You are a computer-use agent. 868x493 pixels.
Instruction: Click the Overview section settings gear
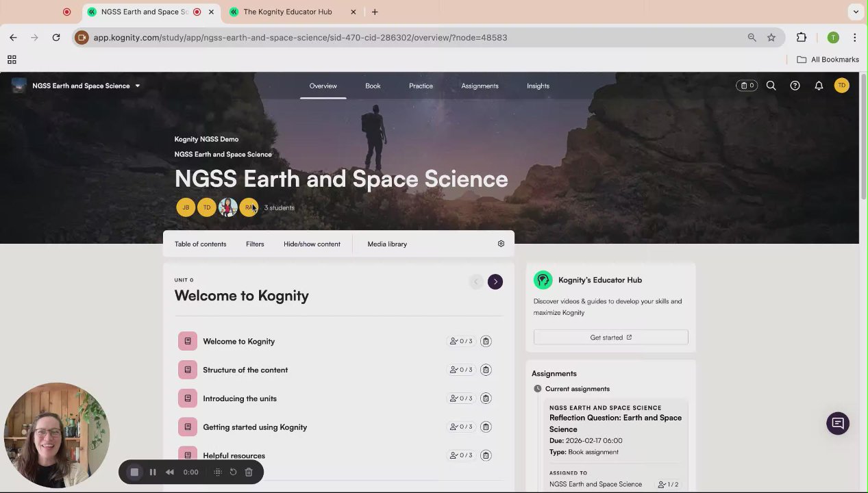tap(501, 244)
